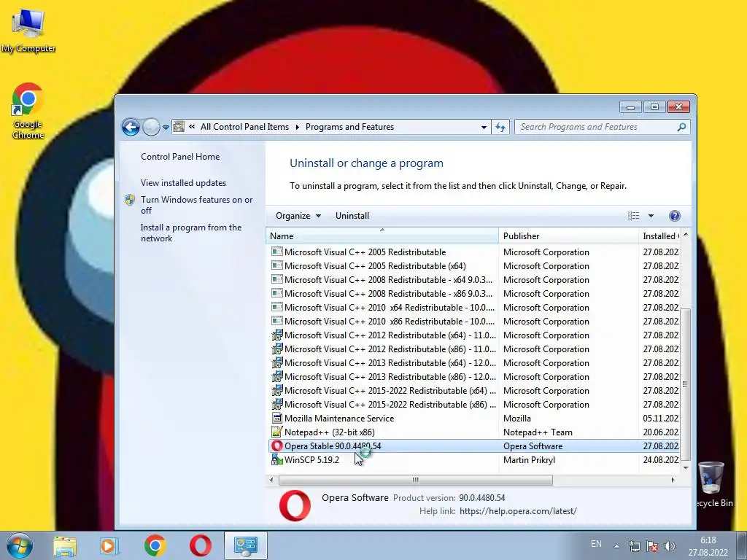747x560 pixels.
Task: Select Microsoft Visual C++ 2005 Redistributable (x64)
Action: (x=475, y=266)
